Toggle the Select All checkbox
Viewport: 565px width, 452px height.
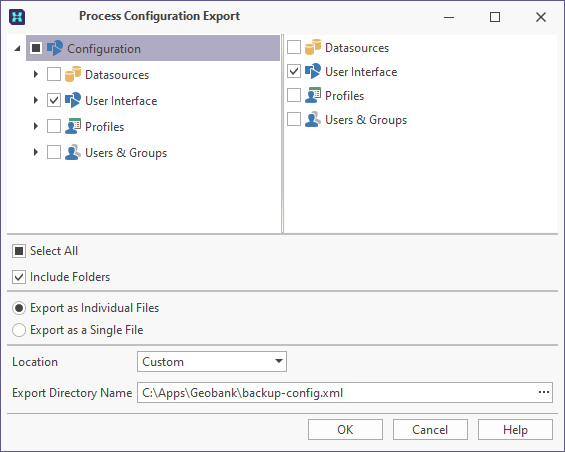(19, 251)
